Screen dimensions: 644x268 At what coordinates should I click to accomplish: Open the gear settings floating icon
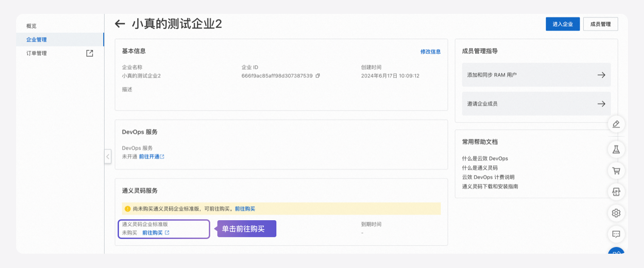pyautogui.click(x=616, y=213)
